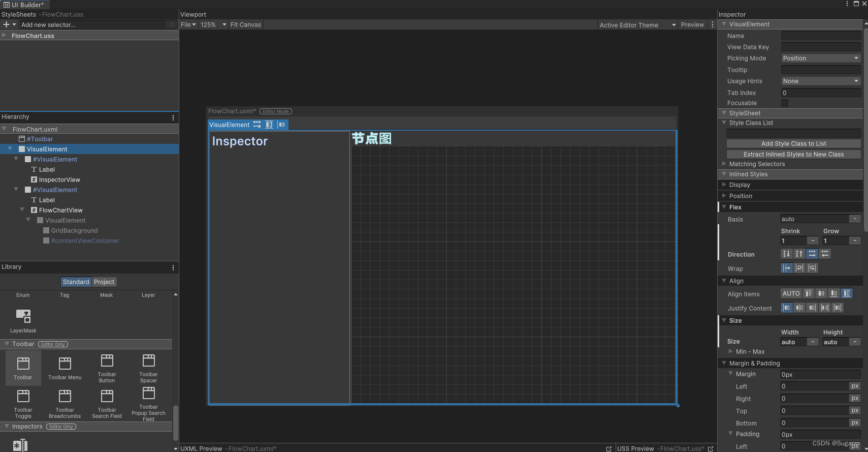Image resolution: width=868 pixels, height=452 pixels.
Task: Switch Library to Project tab
Action: (104, 282)
